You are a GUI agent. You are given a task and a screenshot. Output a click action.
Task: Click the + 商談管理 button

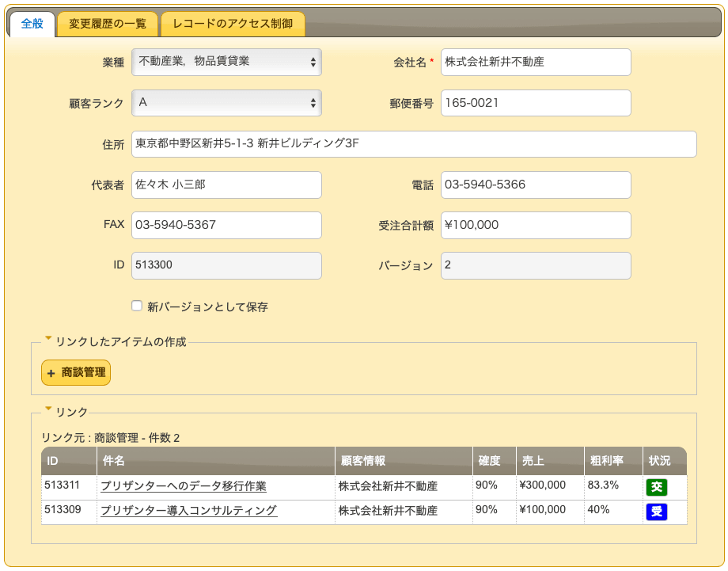[76, 372]
